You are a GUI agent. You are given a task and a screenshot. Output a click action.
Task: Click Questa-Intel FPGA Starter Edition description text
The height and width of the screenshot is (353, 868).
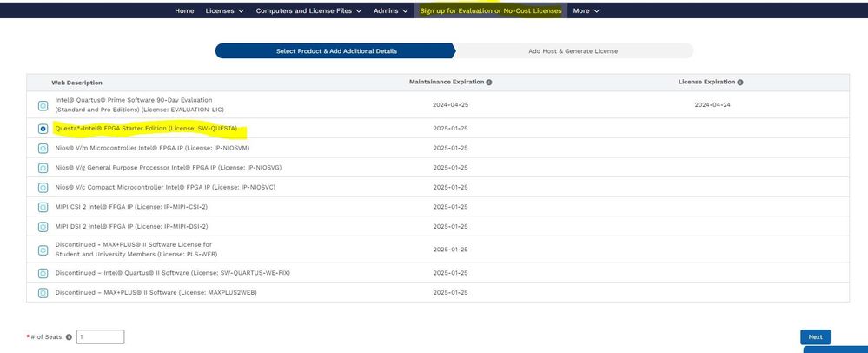pyautogui.click(x=146, y=129)
